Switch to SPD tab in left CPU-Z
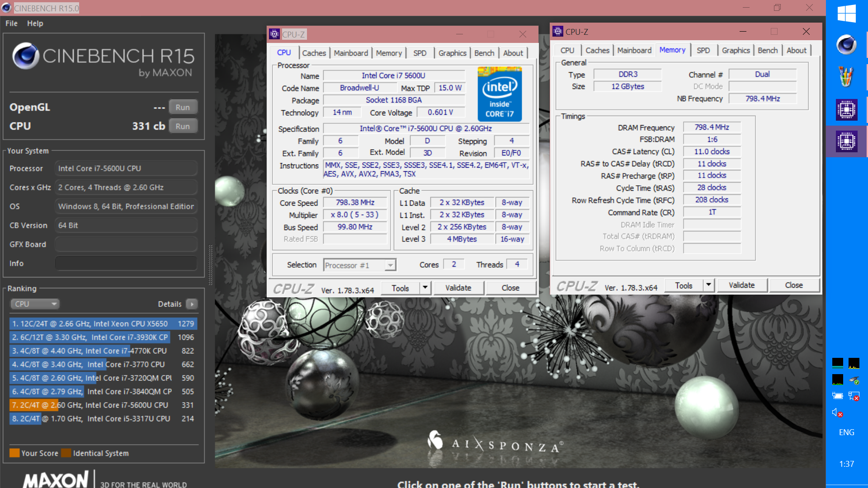868x488 pixels. coord(420,53)
